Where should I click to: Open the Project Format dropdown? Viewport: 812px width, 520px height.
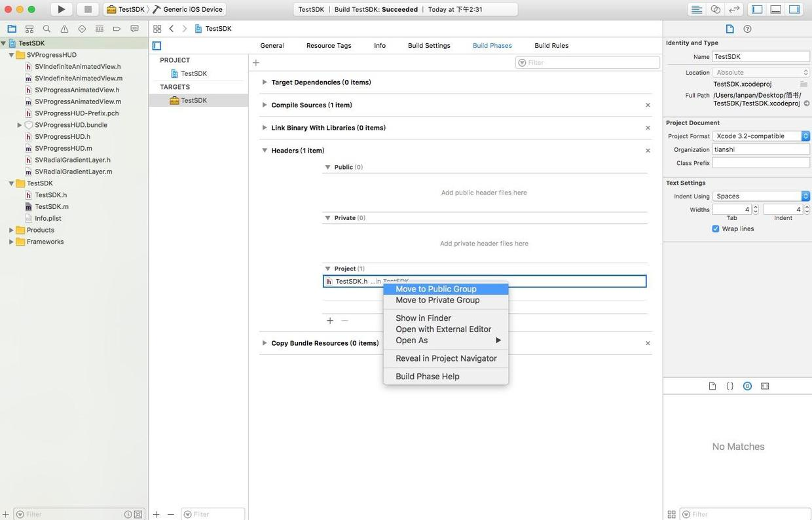761,136
